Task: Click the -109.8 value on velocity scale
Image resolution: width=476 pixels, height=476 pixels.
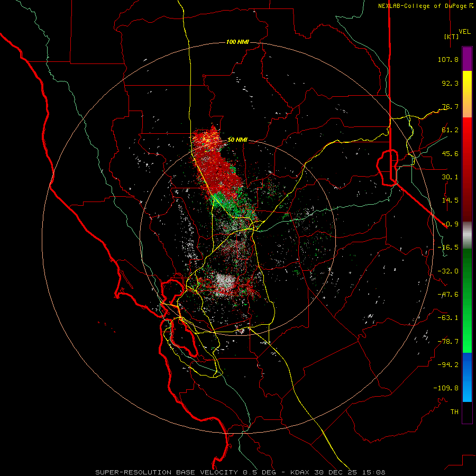Action: point(446,388)
